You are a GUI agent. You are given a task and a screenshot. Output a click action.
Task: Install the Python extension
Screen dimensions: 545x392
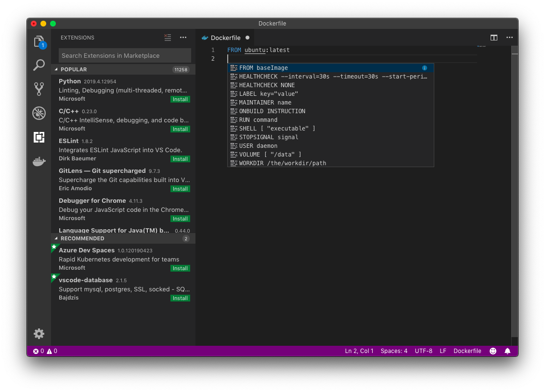click(x=180, y=99)
